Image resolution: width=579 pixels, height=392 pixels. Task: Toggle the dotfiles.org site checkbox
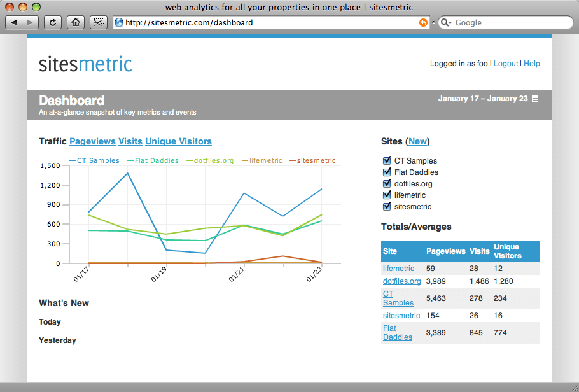(x=387, y=183)
